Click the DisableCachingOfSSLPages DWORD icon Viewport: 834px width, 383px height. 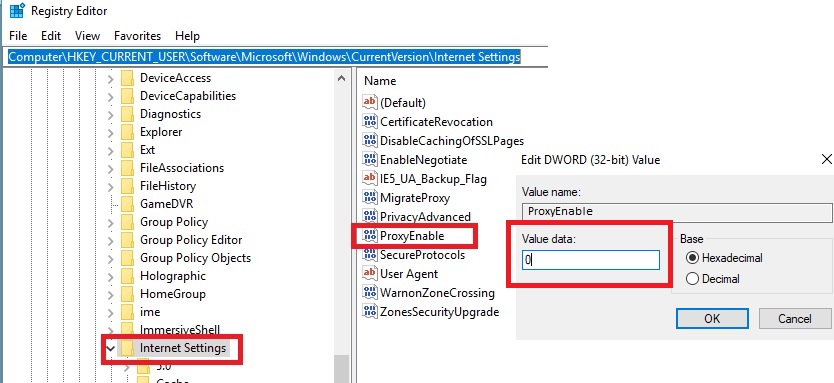(370, 140)
